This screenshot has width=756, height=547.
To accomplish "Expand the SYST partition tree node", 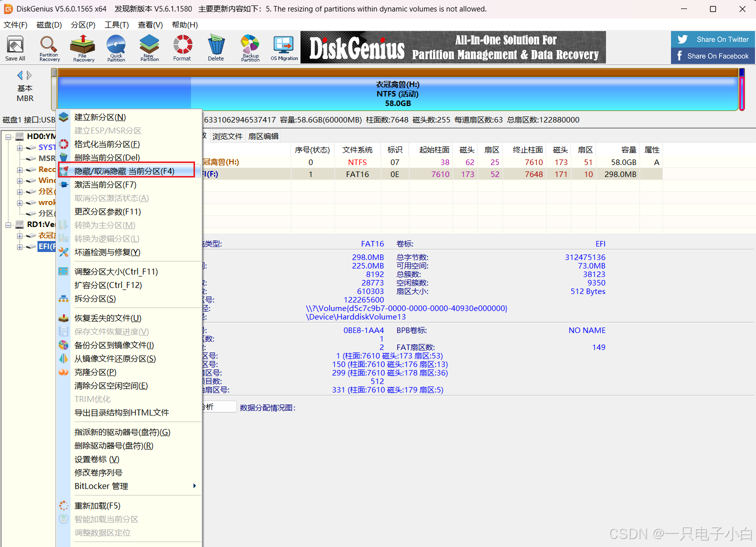I will click(19, 147).
